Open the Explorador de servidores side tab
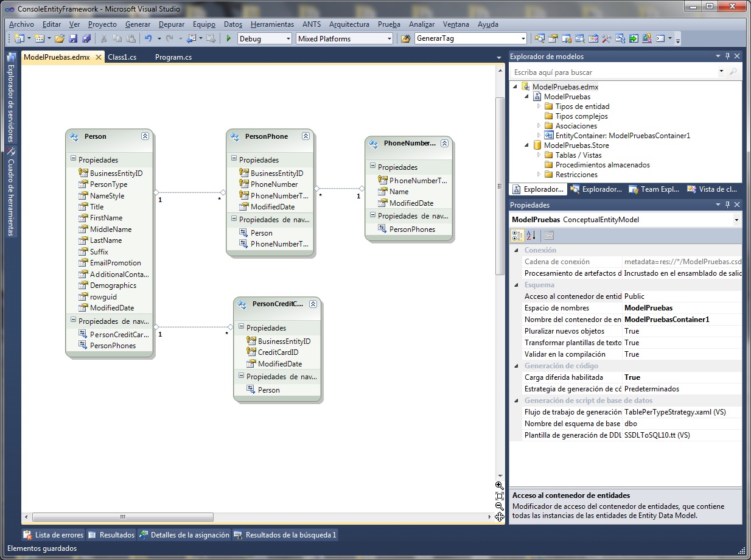The height and width of the screenshot is (560, 751). pos(11,97)
